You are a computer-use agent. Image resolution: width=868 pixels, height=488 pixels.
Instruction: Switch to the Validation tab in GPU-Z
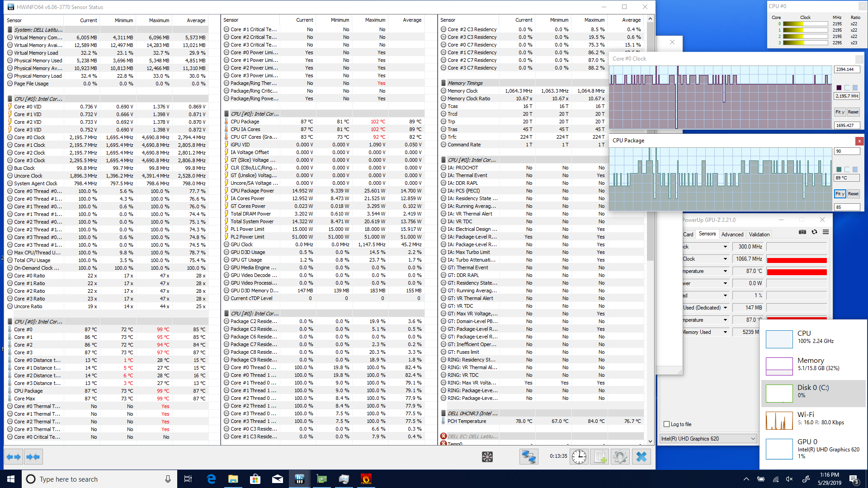[759, 234]
